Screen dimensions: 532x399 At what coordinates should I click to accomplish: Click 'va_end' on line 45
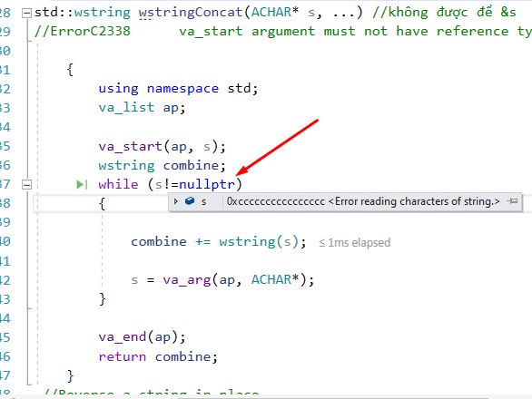[x=123, y=337]
